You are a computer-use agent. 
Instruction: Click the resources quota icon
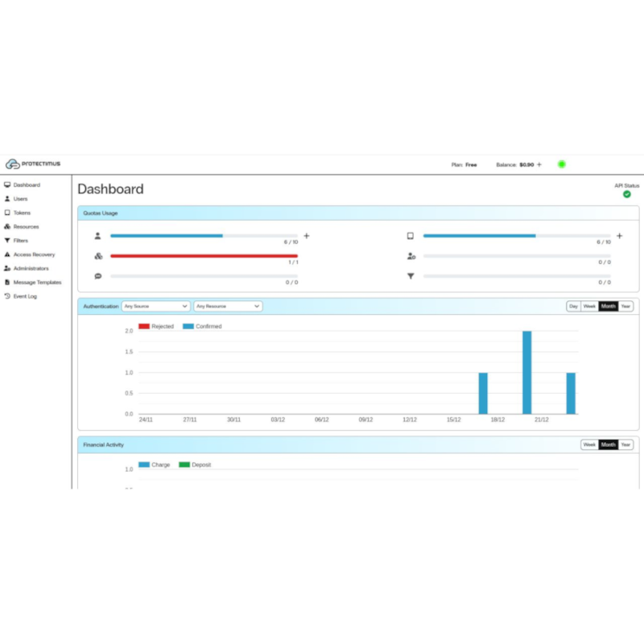pyautogui.click(x=98, y=256)
